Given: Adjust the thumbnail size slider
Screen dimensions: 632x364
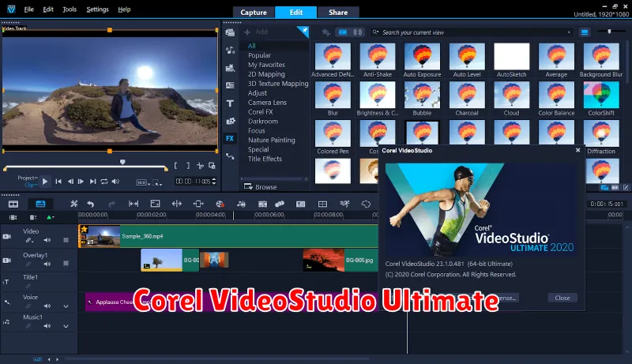Looking at the screenshot, I should pyautogui.click(x=609, y=32).
